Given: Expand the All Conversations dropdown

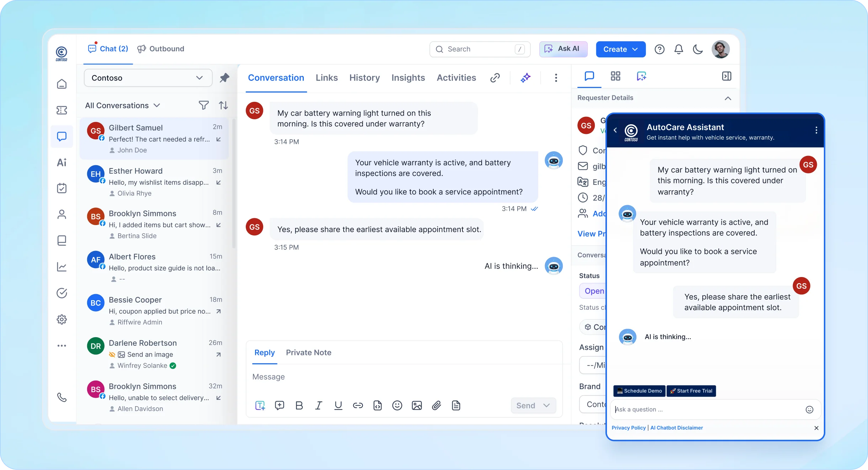Looking at the screenshot, I should point(123,105).
